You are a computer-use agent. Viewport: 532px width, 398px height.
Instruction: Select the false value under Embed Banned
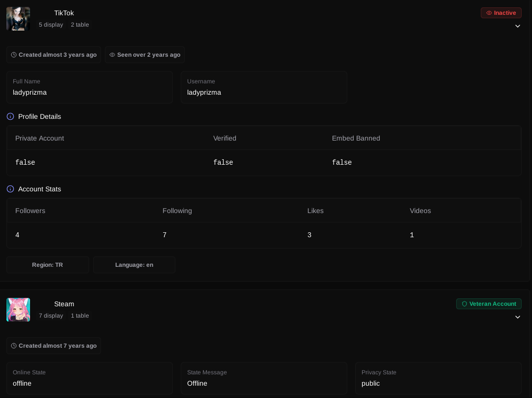342,162
